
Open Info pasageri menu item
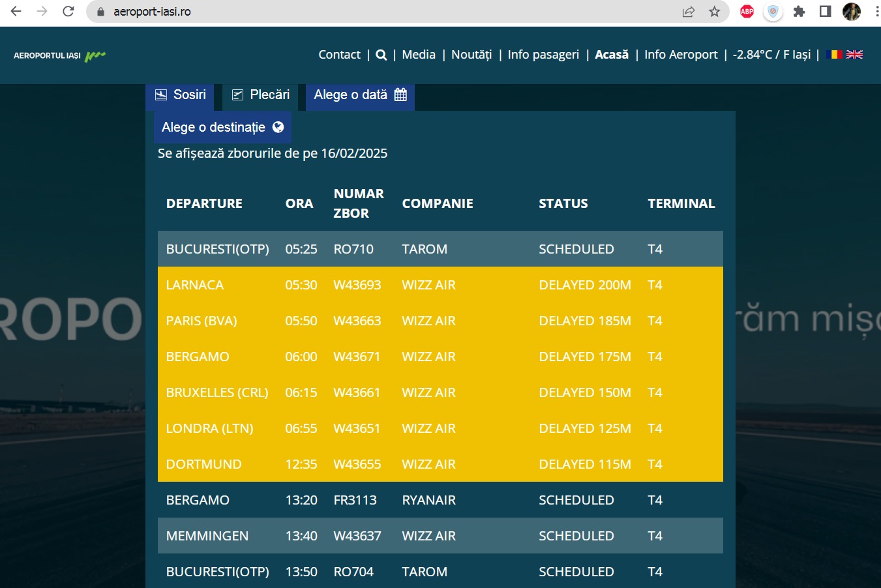(x=543, y=55)
